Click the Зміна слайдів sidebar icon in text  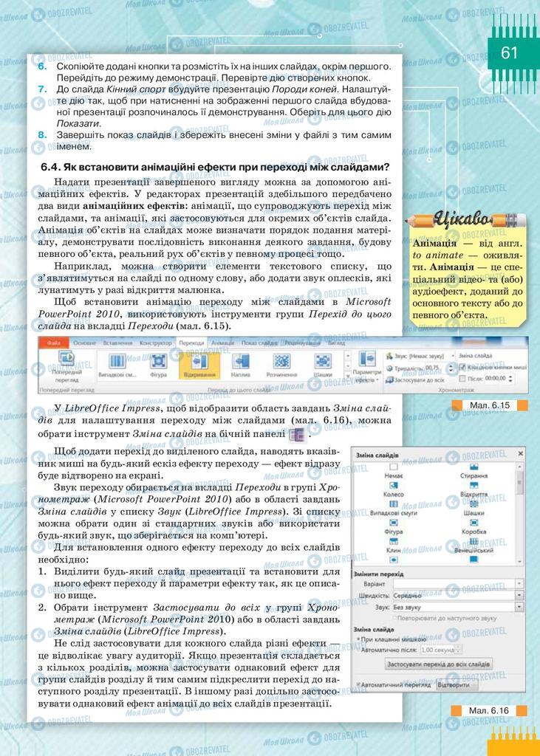coord(295,433)
